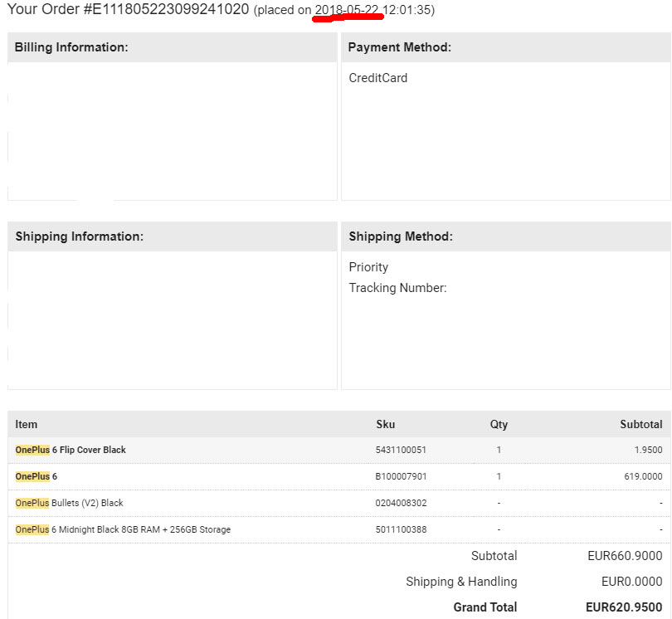Click the Shipping & Handling label

click(x=461, y=582)
